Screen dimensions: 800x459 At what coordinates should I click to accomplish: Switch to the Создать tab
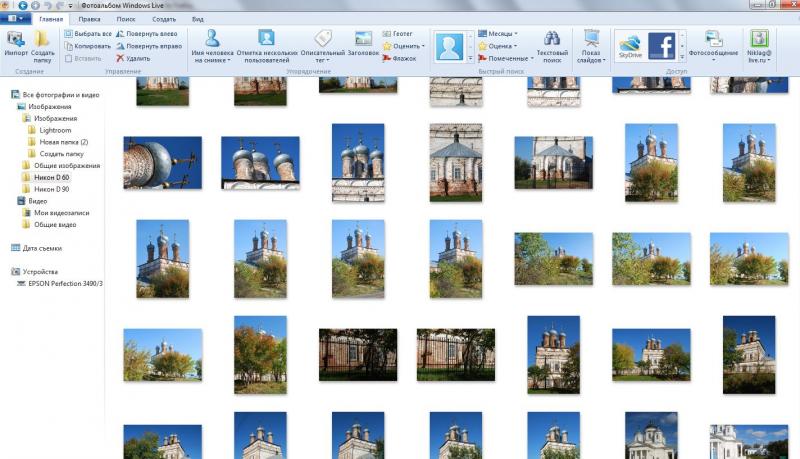(164, 19)
